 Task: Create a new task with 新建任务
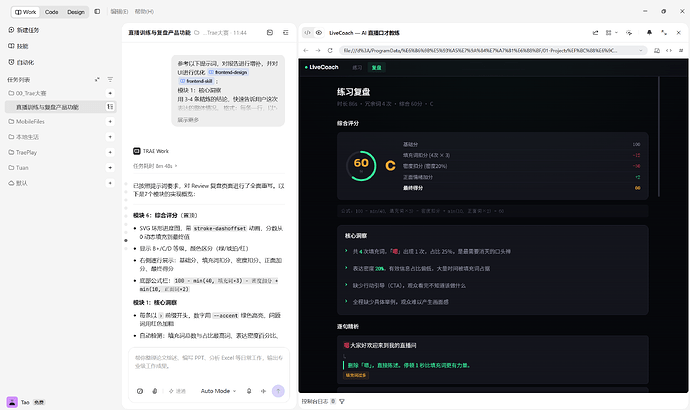(24, 30)
